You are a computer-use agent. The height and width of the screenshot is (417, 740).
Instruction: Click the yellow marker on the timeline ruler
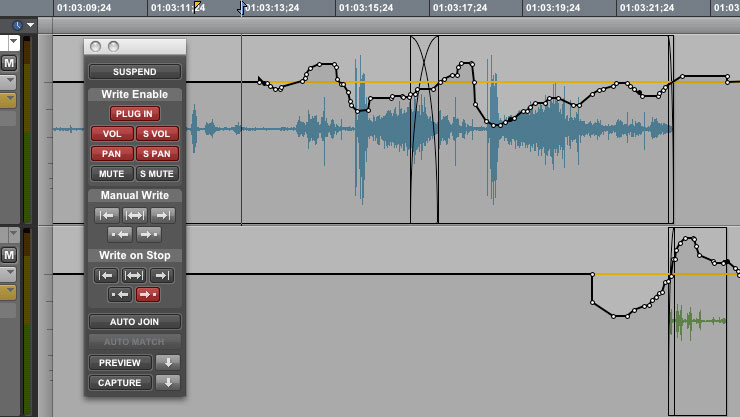point(197,6)
